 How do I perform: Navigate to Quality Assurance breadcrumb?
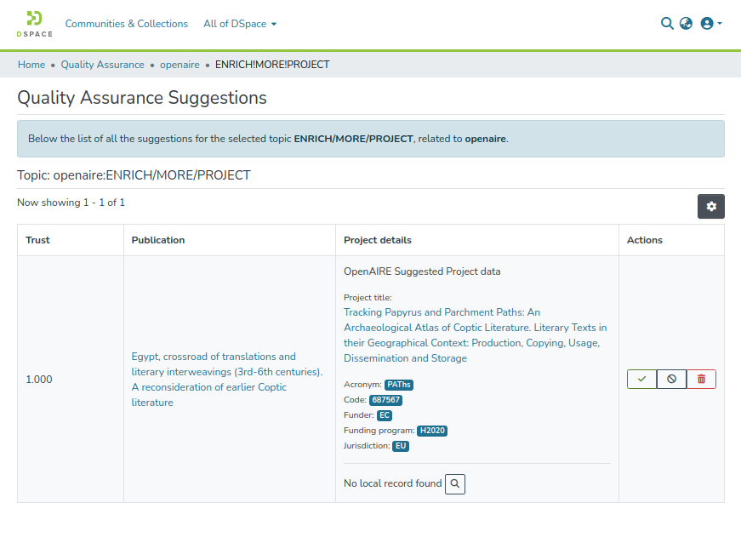pos(102,65)
